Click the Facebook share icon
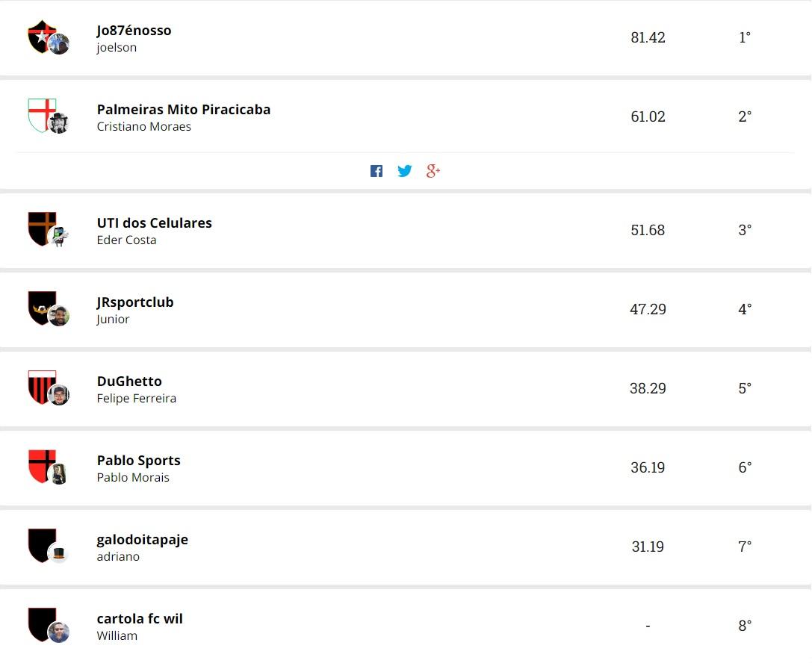Viewport: 812px width, 663px height. click(x=376, y=171)
